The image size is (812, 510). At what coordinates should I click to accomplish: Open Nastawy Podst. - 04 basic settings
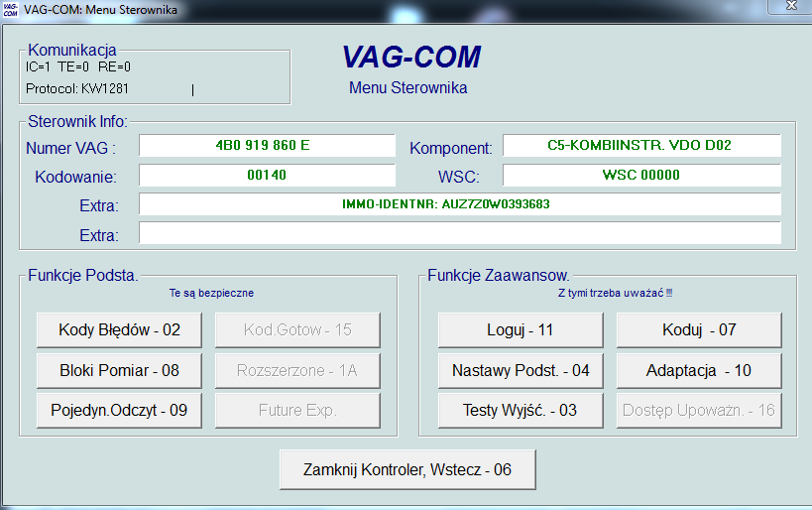(521, 370)
